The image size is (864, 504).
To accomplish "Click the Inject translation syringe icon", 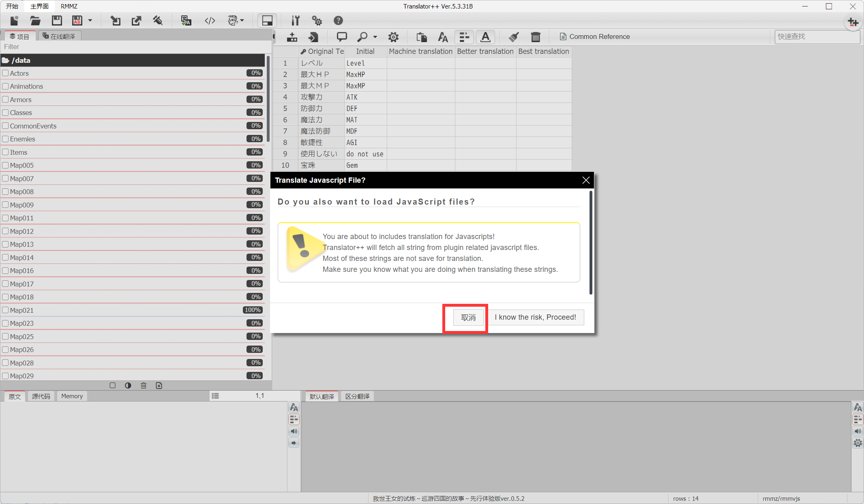I will (158, 21).
